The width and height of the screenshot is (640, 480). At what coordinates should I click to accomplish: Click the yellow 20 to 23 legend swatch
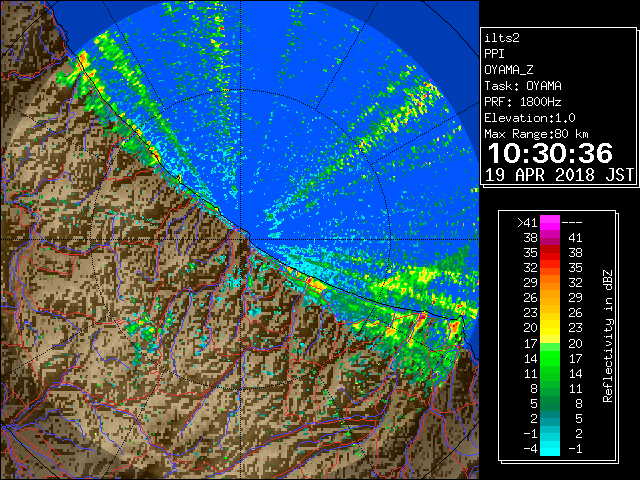[550, 328]
